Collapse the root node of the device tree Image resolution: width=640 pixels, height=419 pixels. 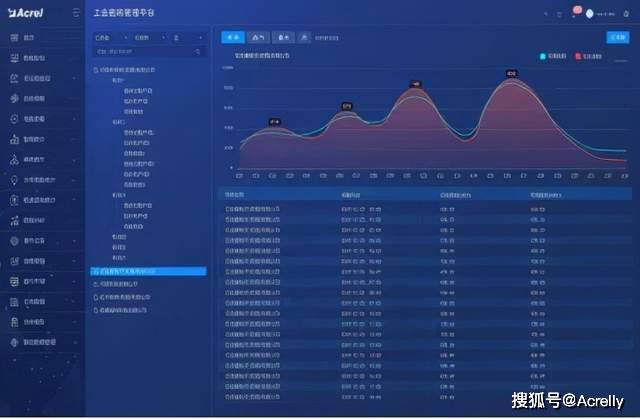tap(93, 70)
